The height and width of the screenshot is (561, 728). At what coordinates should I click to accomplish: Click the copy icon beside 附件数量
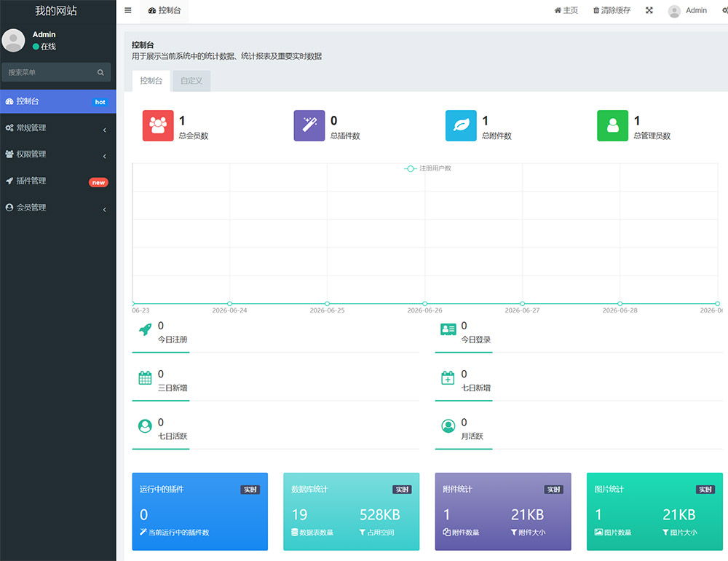[x=447, y=532]
